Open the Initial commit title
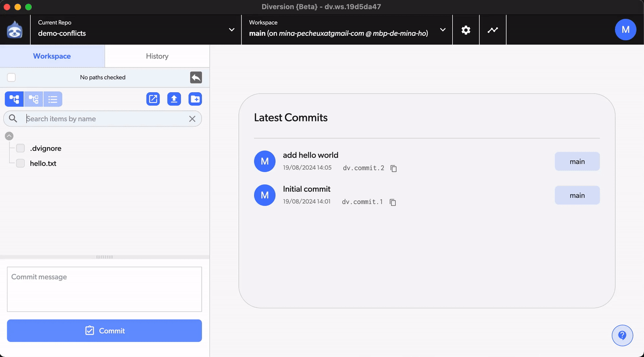Viewport: 644px width, 357px height. (x=307, y=189)
